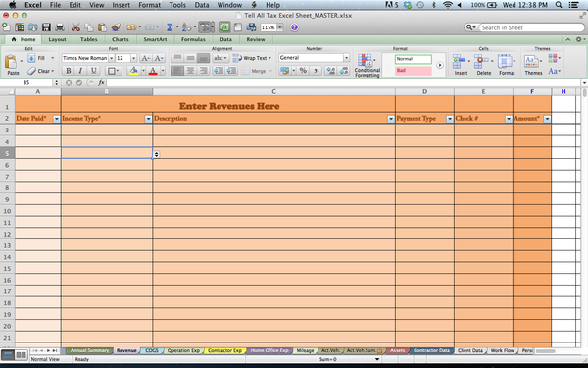Click the in-cell dropdown arrow at B5

pos(156,154)
